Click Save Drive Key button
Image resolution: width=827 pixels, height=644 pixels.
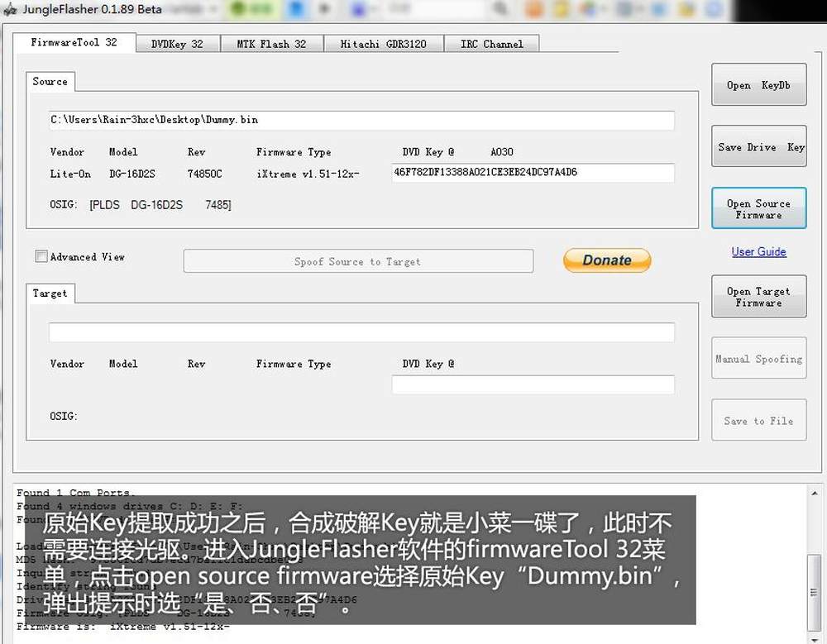coord(758,146)
